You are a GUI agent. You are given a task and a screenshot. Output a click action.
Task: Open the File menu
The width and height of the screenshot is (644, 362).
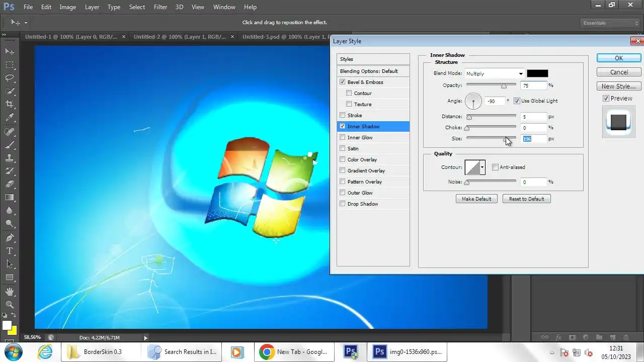28,7
